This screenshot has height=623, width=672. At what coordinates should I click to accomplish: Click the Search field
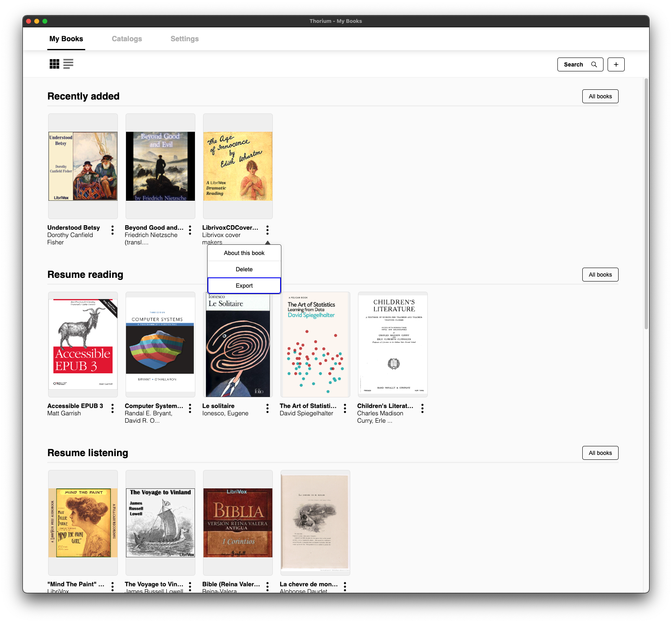(x=580, y=64)
